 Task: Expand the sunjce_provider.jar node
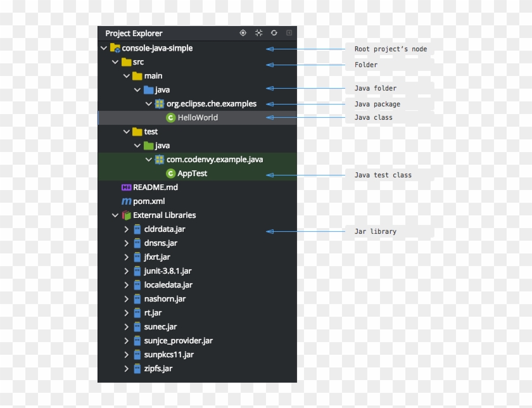pyautogui.click(x=126, y=341)
